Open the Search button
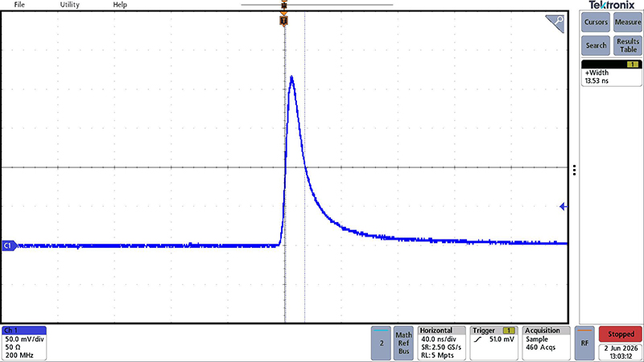 coord(596,46)
